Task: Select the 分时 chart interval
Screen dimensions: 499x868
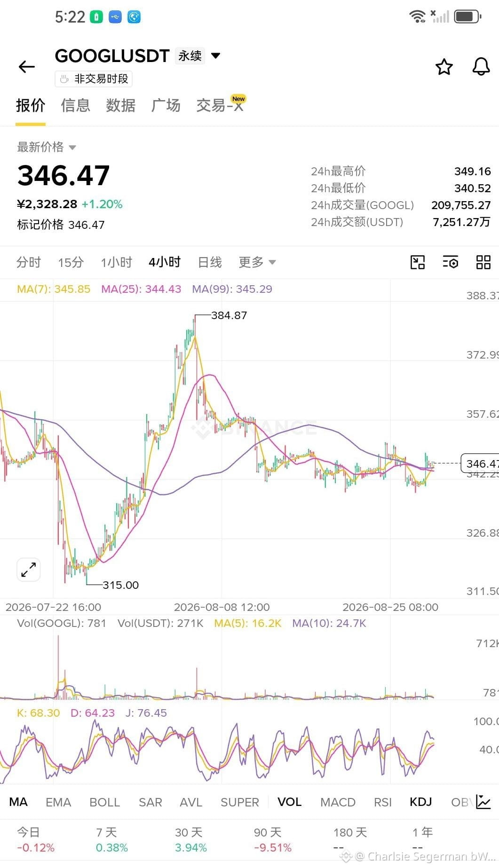Action: click(x=29, y=262)
